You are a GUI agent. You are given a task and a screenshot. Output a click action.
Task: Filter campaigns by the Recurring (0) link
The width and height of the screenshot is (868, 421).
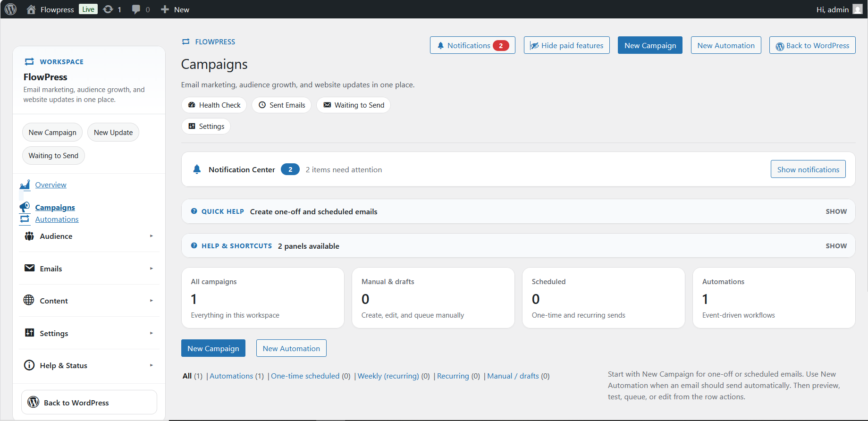(453, 376)
